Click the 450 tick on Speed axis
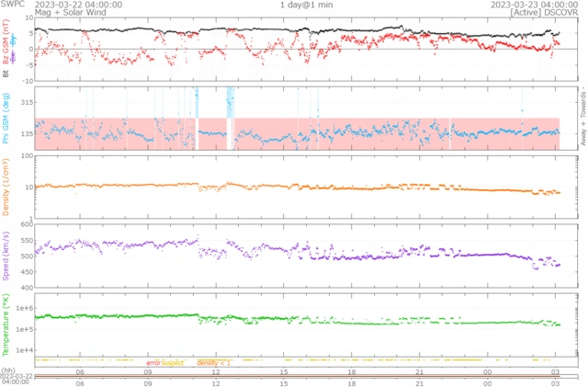588x387 pixels. coord(27,272)
